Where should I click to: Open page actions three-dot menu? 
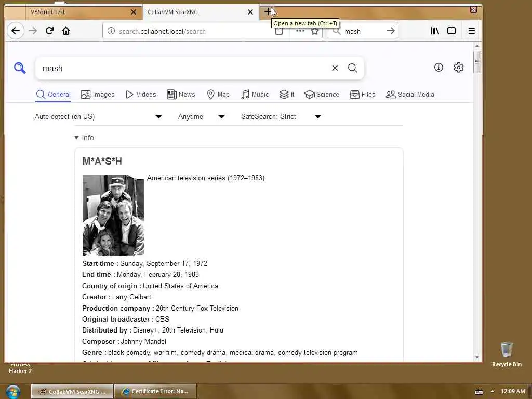tap(300, 31)
